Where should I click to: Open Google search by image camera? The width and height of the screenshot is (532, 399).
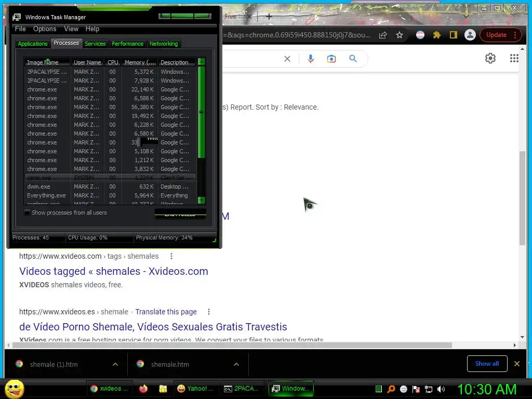[331, 59]
